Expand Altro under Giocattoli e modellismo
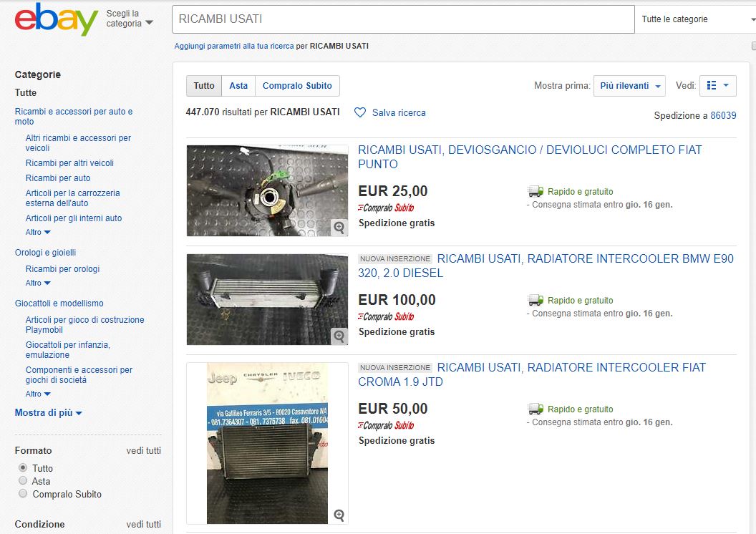This screenshot has height=534, width=756. coord(38,394)
